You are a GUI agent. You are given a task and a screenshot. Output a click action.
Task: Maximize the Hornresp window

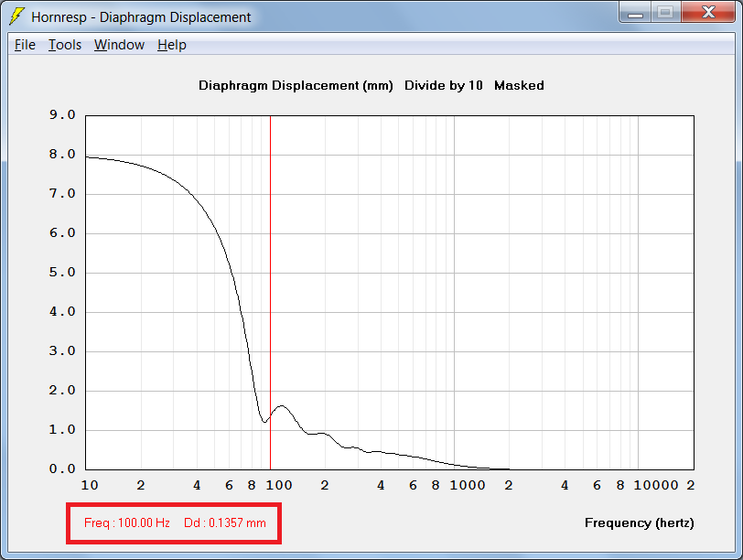click(x=666, y=12)
